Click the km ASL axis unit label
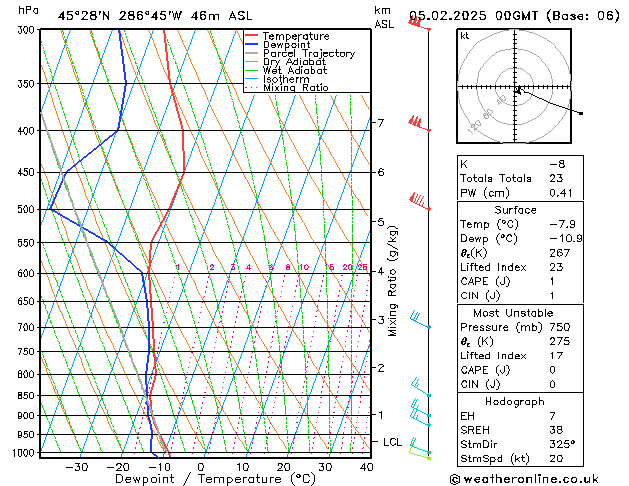Screen dimensions: 629x486 pyautogui.click(x=384, y=17)
